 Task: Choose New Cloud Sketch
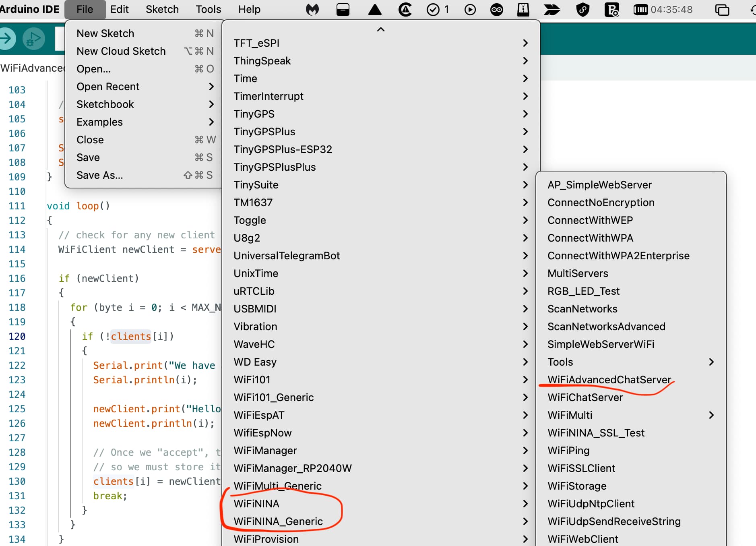(144, 51)
